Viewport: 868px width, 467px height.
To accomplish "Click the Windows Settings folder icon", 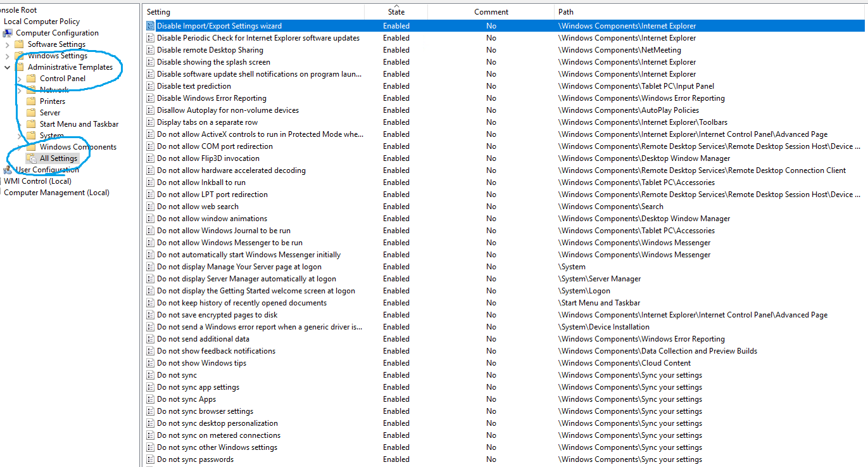I will tap(19, 56).
